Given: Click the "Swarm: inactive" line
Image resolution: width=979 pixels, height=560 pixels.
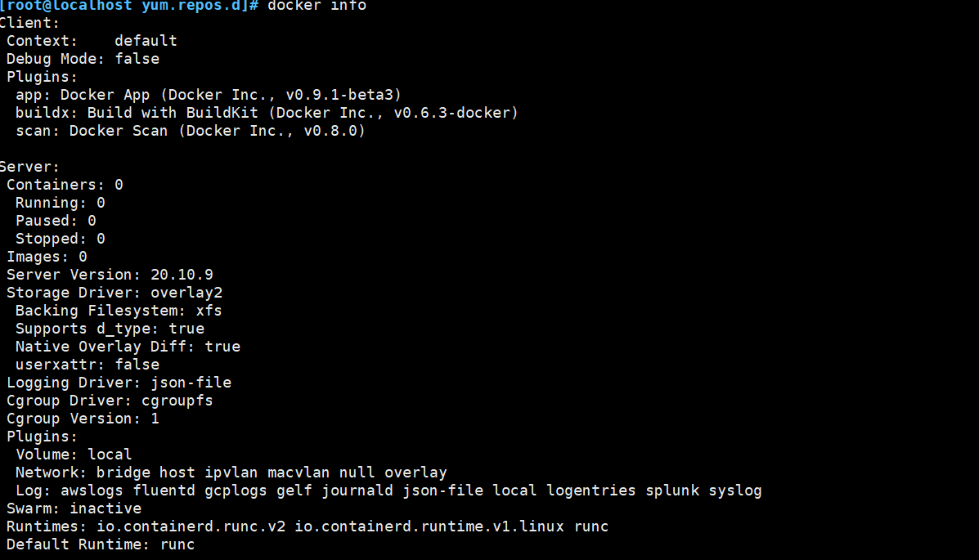Looking at the screenshot, I should (74, 508).
